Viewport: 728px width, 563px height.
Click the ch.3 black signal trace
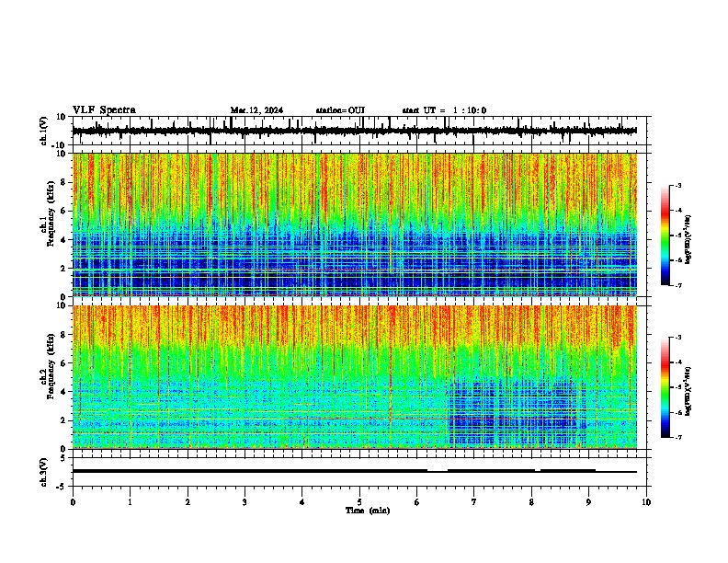click(355, 471)
